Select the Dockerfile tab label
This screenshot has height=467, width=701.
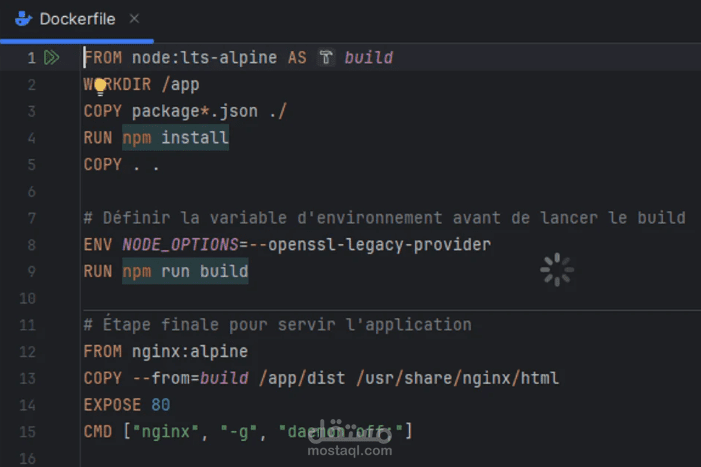point(77,19)
